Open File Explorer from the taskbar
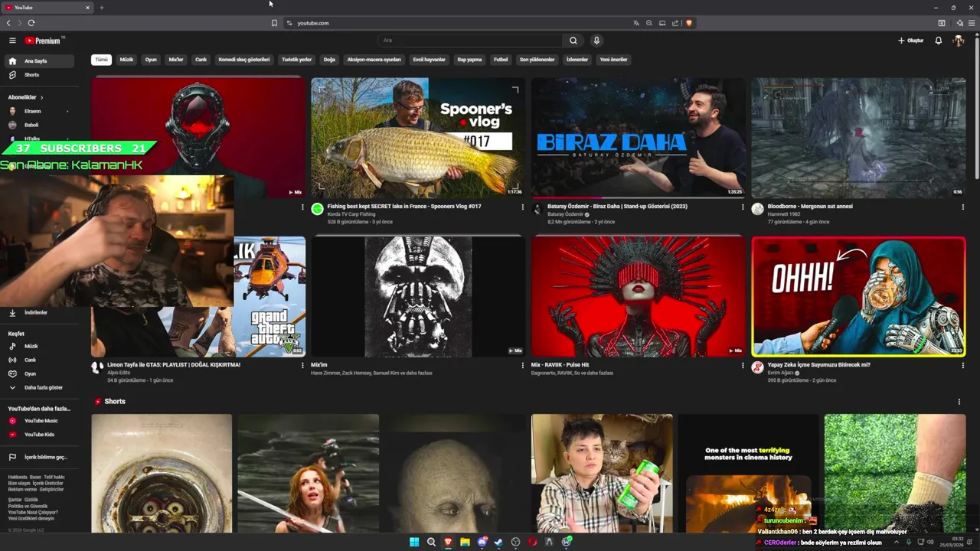The width and height of the screenshot is (980, 551). point(465,542)
